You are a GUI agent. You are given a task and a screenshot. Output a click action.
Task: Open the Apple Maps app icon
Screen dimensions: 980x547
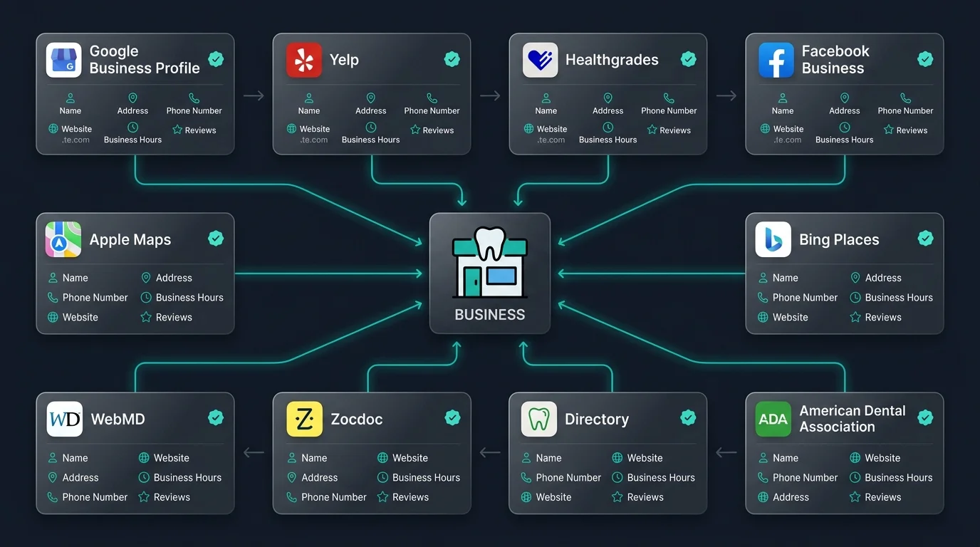coord(63,239)
